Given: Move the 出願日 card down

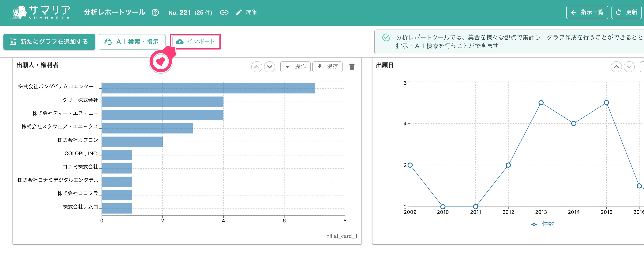Looking at the screenshot, I should (x=629, y=67).
